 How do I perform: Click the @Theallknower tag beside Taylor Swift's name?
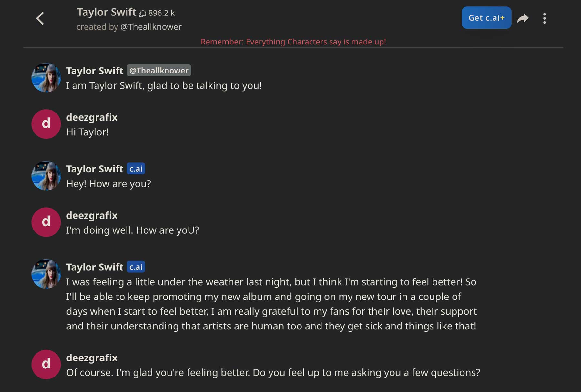[158, 70]
